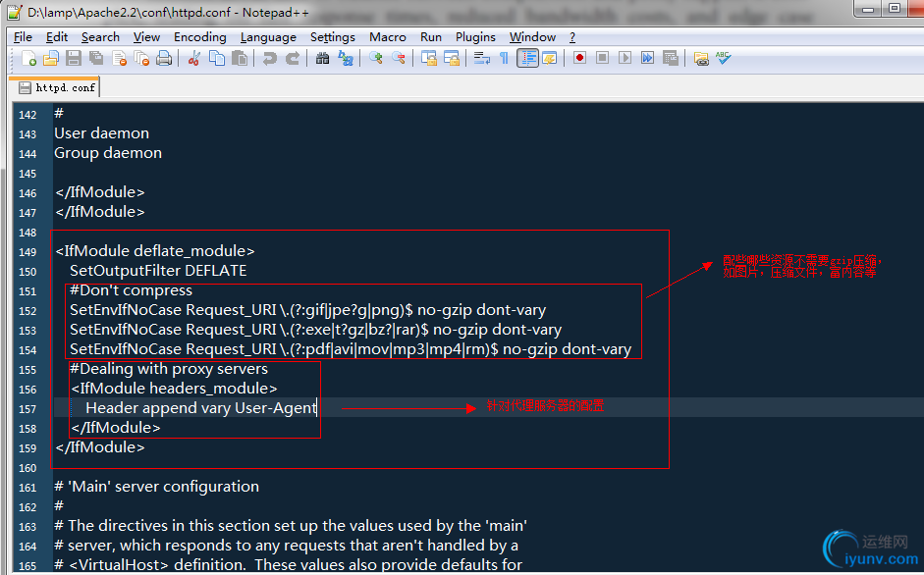Save the current file with the floppy icon
The height and width of the screenshot is (575, 924).
click(74, 58)
